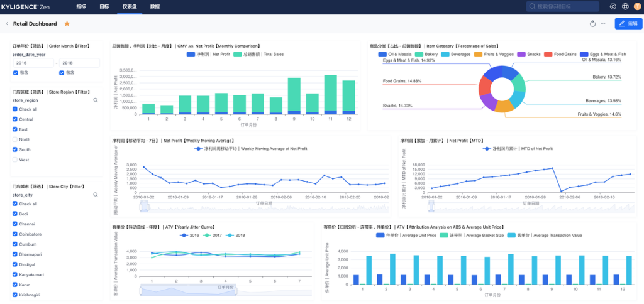
Task: Open the 指标 metrics tab
Action: pos(81,6)
